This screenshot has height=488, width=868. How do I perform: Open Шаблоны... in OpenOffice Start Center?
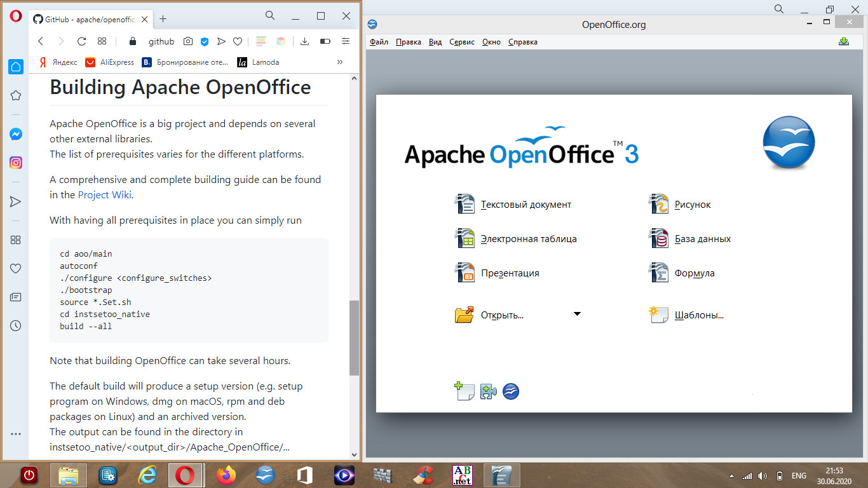tap(686, 315)
